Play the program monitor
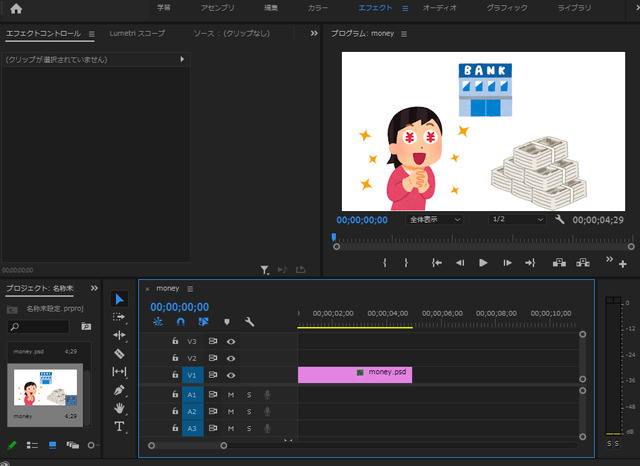Screen dimensions: 640x466 (x=483, y=263)
